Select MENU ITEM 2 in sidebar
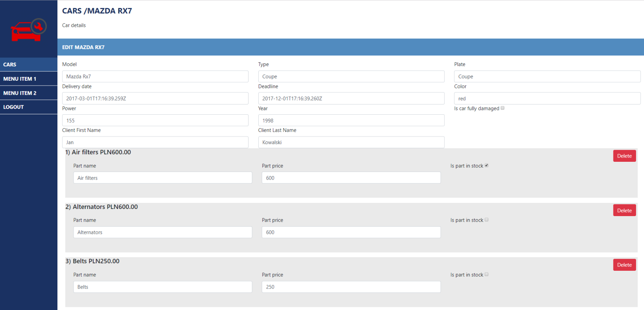This screenshot has height=310, width=644. (x=29, y=93)
